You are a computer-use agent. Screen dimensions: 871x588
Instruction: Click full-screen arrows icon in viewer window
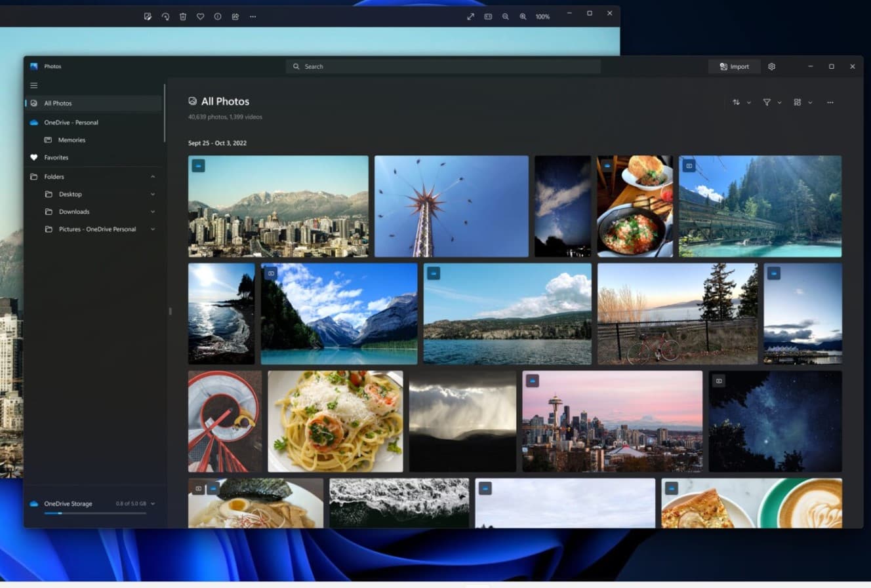point(470,16)
